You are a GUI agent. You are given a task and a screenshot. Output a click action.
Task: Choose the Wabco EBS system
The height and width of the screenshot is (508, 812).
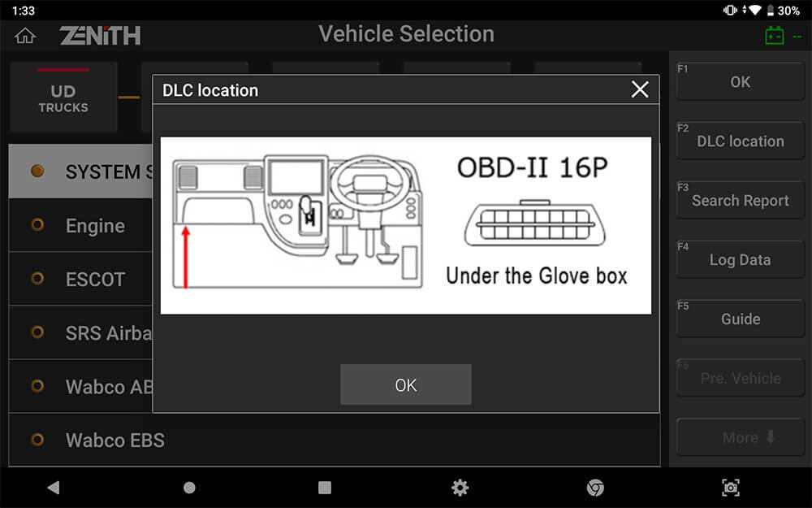(x=334, y=440)
